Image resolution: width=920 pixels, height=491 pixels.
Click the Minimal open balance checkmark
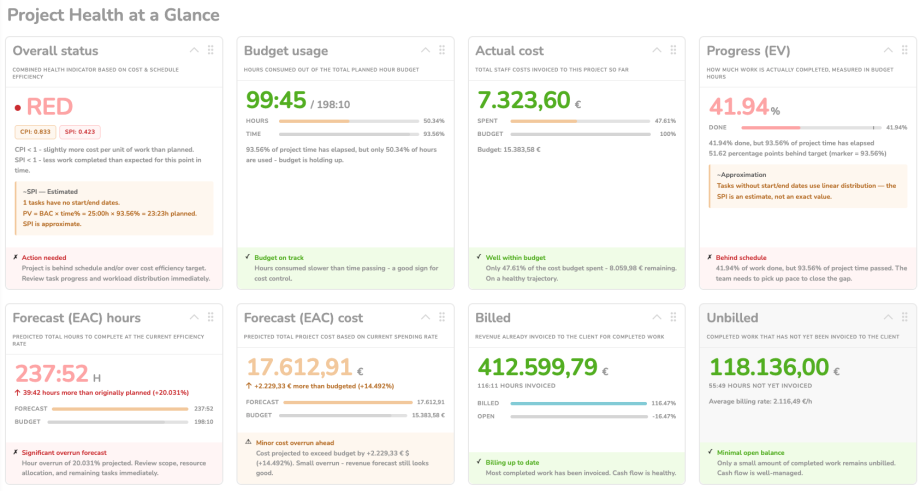[x=711, y=452]
